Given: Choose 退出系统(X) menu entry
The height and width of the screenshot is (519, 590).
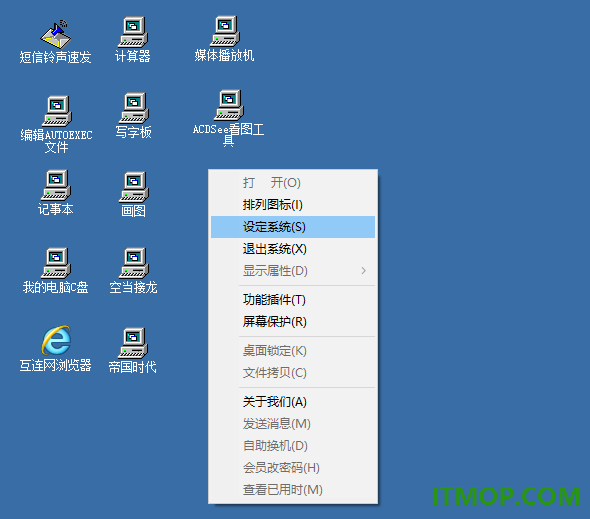Looking at the screenshot, I should 293,249.
